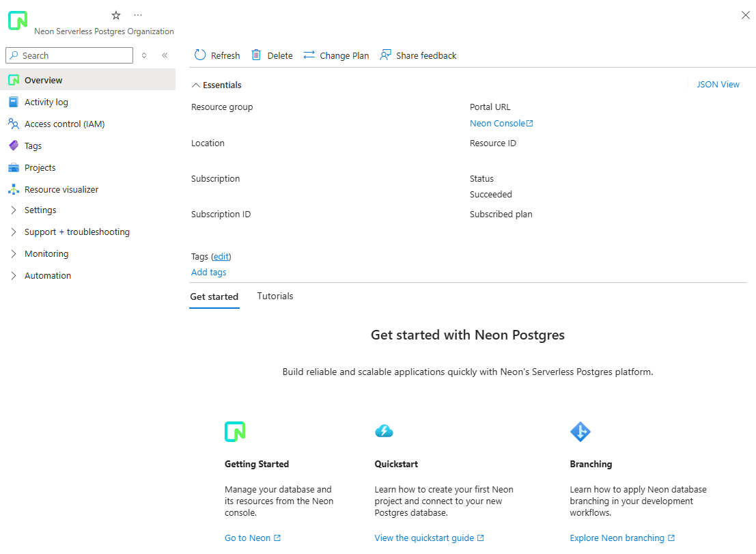This screenshot has height=554, width=756.
Task: Open JSON View link
Action: click(x=718, y=85)
